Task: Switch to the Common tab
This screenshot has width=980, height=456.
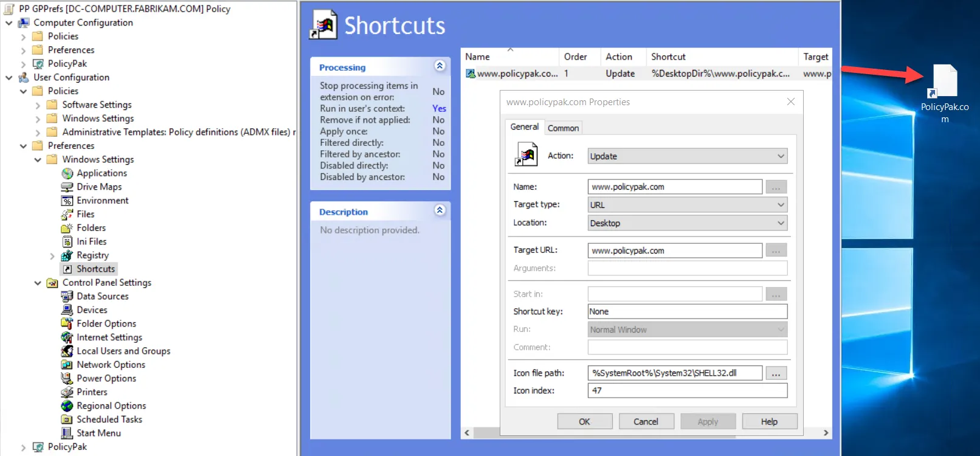Action: click(x=563, y=128)
